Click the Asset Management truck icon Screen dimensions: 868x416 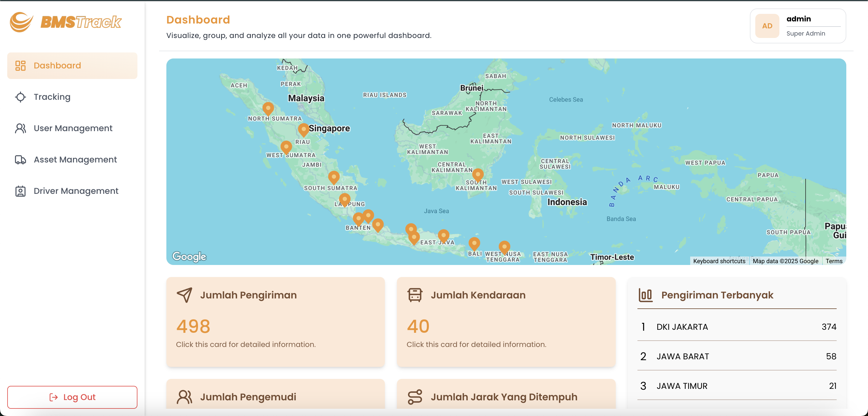click(x=20, y=159)
